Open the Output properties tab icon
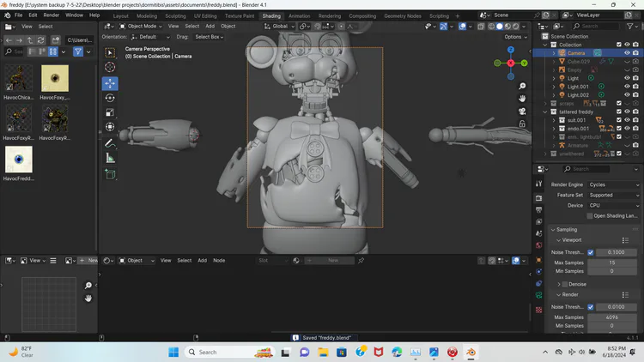This screenshot has width=644, height=362. pos(539,210)
